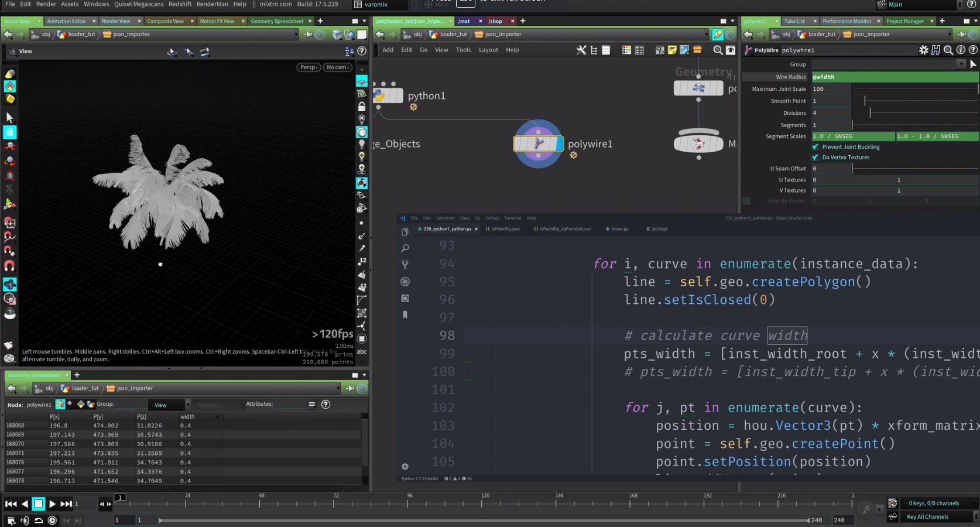Click the polywire1 node in network editor

[538, 143]
